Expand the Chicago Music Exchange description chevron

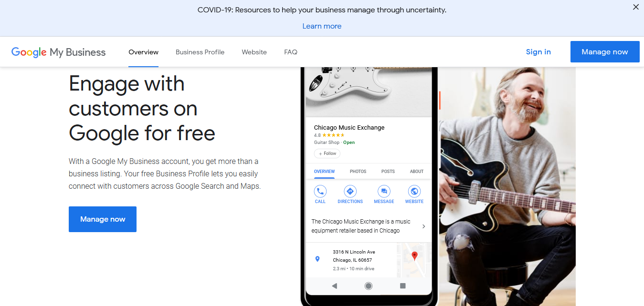pos(423,226)
